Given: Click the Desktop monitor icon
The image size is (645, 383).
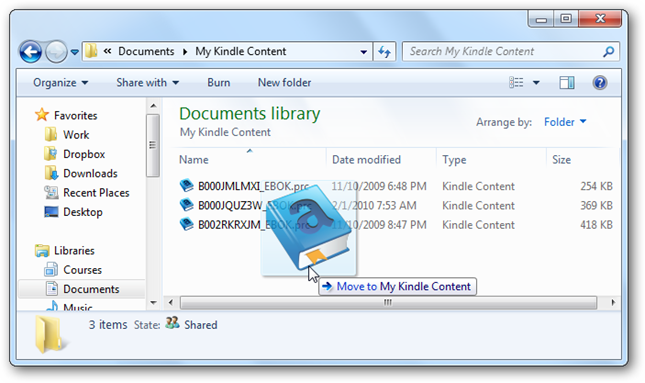Looking at the screenshot, I should (x=51, y=212).
